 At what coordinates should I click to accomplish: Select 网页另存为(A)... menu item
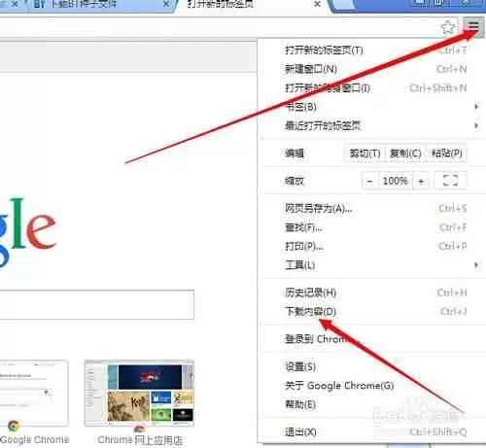[372, 208]
